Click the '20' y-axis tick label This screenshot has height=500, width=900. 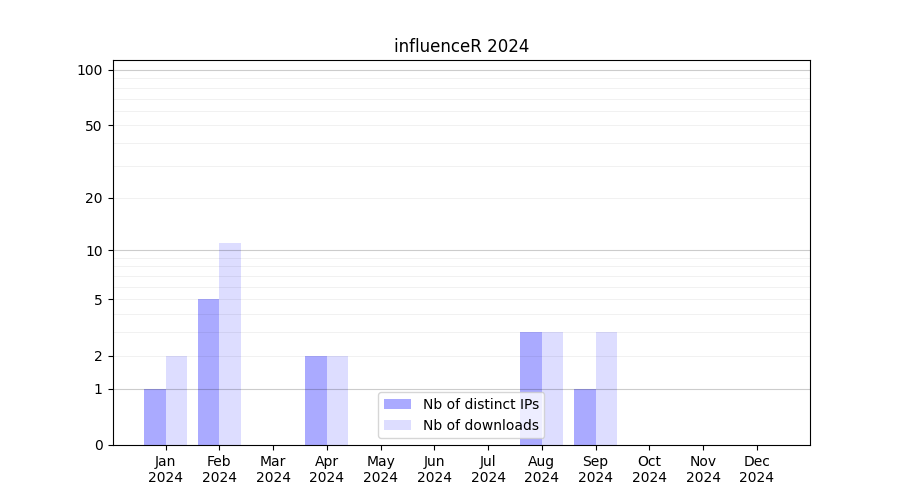coord(94,198)
